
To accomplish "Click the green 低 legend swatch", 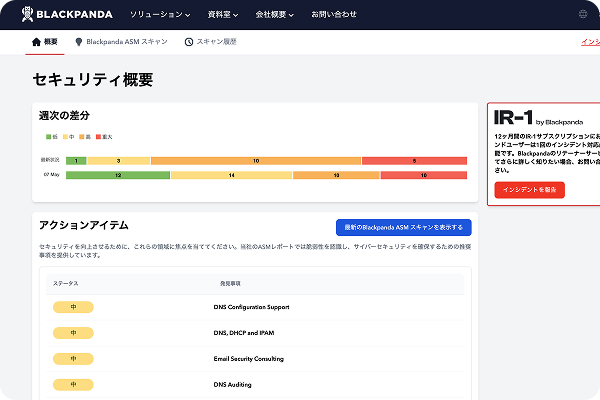I will tap(49, 137).
